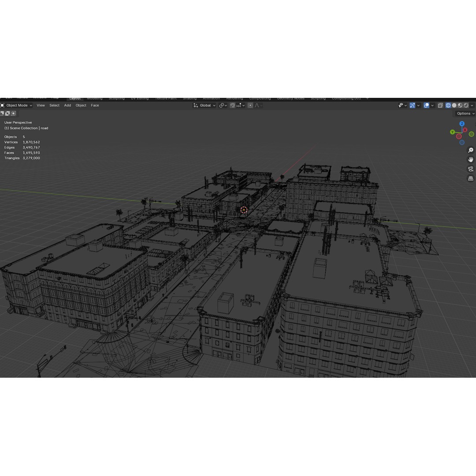Click the green Y axis on navigation gizmo
Image resolution: width=476 pixels, height=476 pixels.
coord(452,132)
